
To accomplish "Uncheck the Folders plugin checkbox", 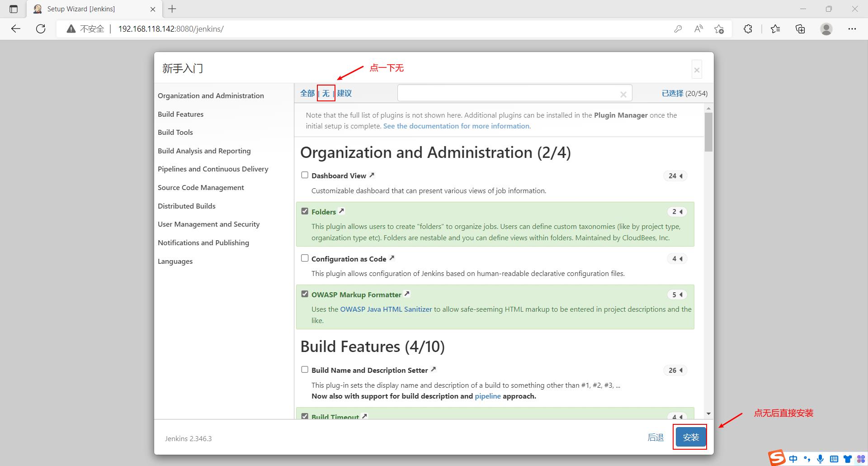I will 305,211.
